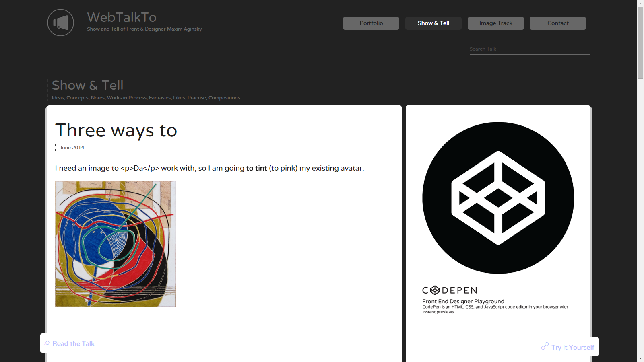Click the Try It Yourself link
644x362 pixels.
click(x=573, y=347)
